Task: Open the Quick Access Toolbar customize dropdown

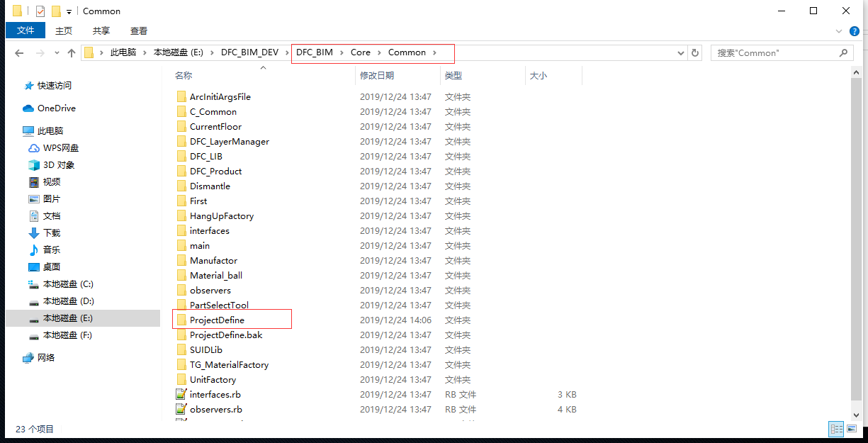Action: [69, 11]
